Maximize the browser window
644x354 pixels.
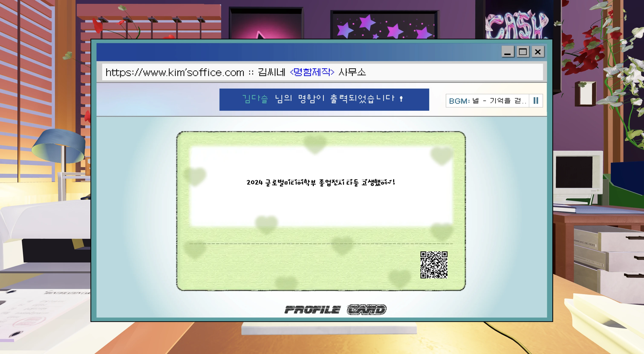[x=523, y=52]
